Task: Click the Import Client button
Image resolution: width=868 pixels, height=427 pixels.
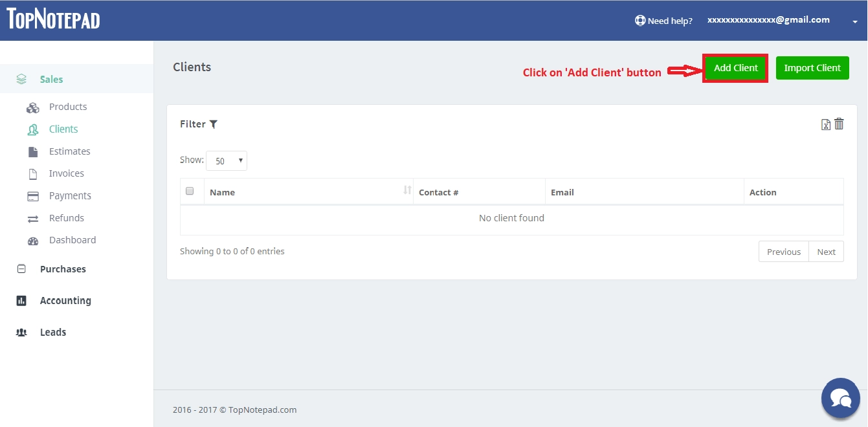Action: pyautogui.click(x=812, y=67)
